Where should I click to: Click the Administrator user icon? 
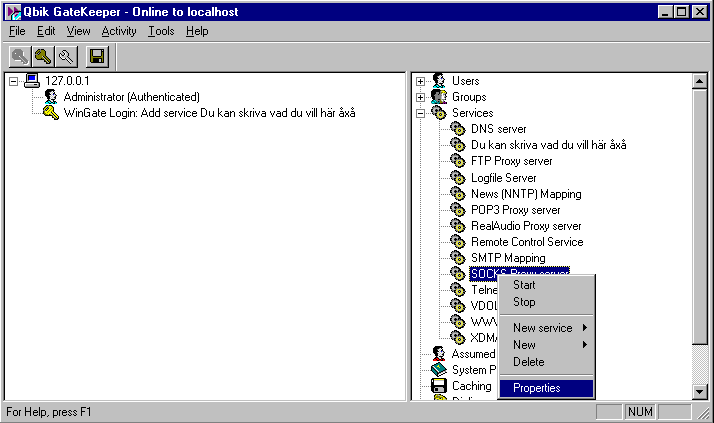click(51, 97)
